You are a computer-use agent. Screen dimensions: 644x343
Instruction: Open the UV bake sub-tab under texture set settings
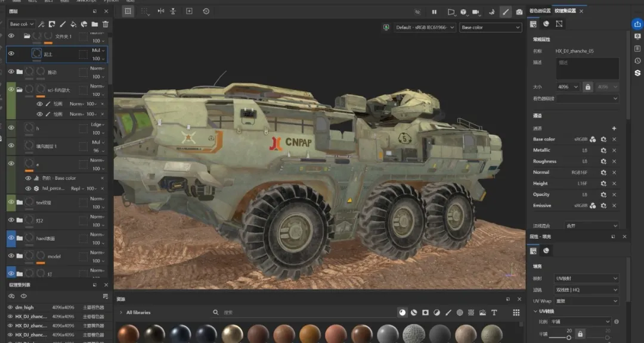(559, 24)
